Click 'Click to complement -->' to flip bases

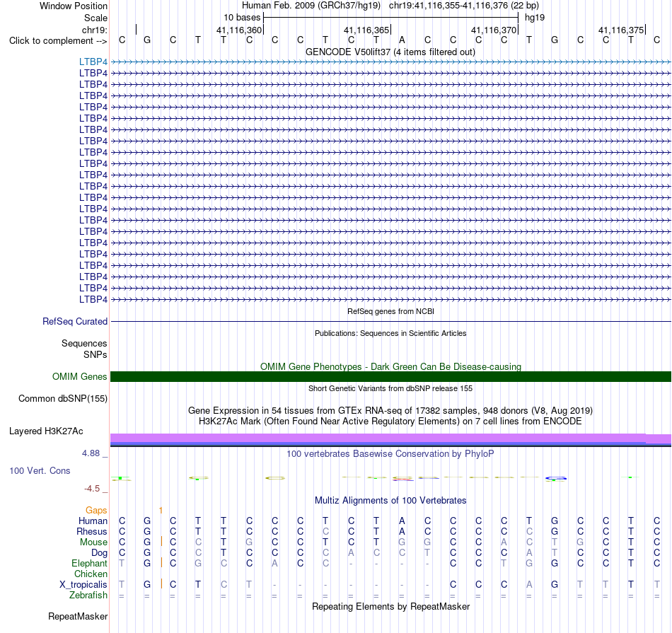coord(58,41)
